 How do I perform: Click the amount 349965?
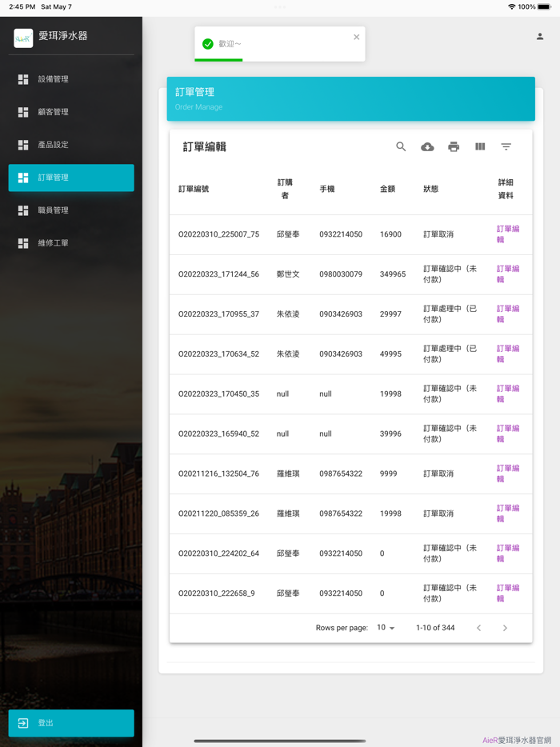(x=393, y=274)
